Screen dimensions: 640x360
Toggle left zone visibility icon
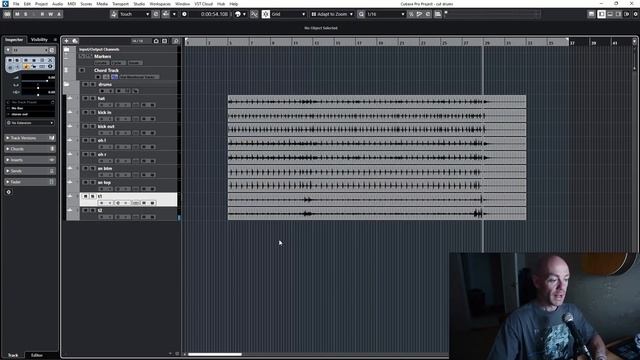click(601, 14)
